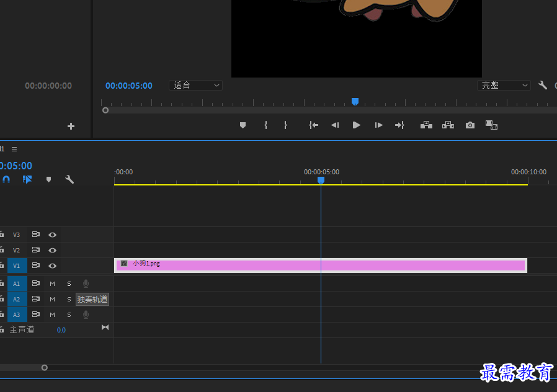
Task: Toggle V2 track output eye
Action: [x=52, y=251]
